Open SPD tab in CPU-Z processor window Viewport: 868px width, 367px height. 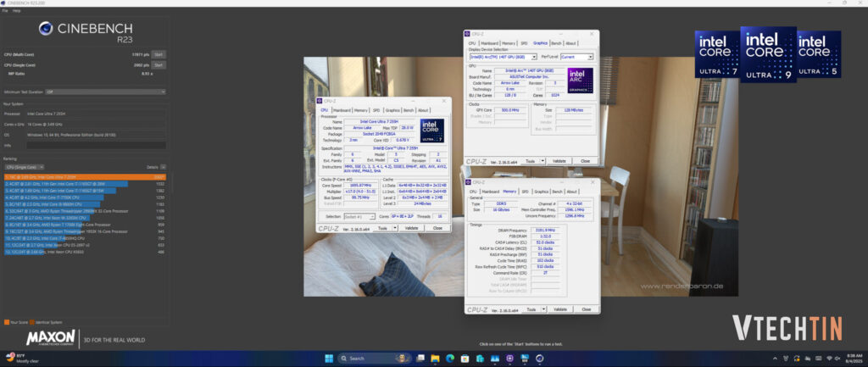click(x=376, y=110)
